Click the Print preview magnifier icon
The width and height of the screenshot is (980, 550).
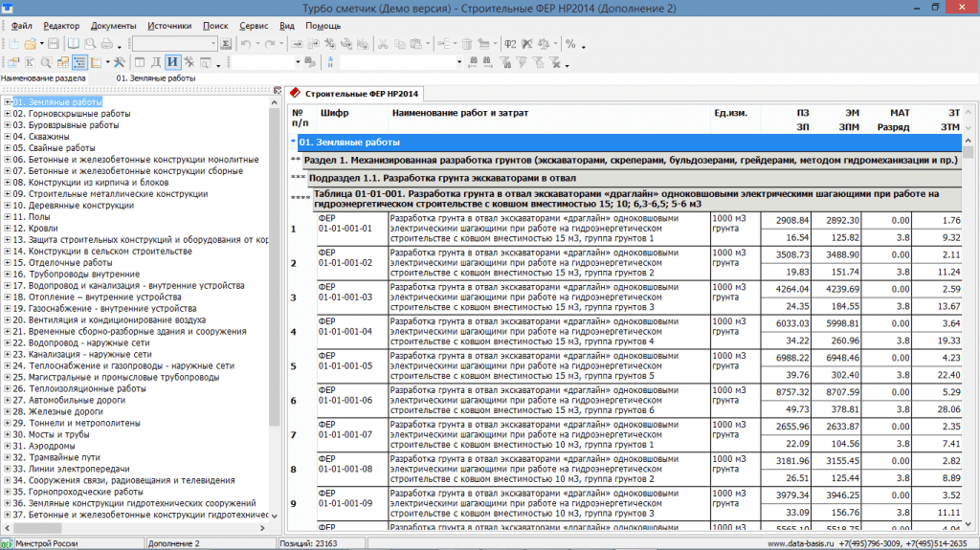tap(90, 44)
